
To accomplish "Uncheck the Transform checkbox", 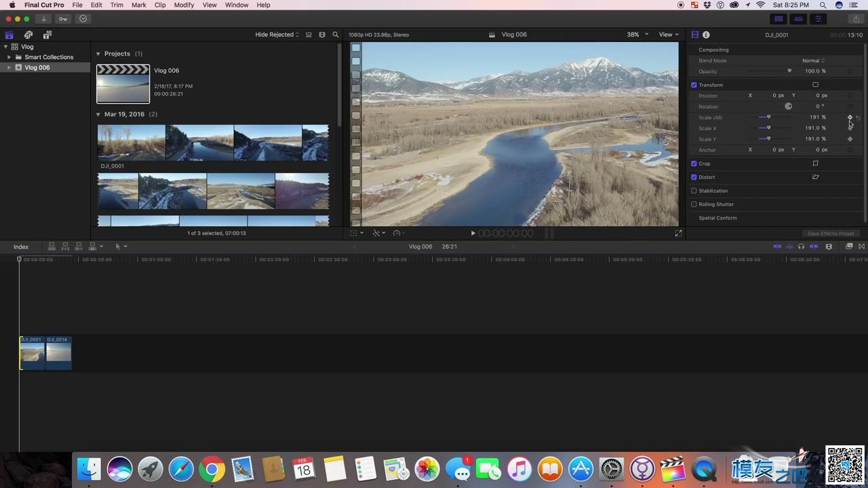I will 694,85.
